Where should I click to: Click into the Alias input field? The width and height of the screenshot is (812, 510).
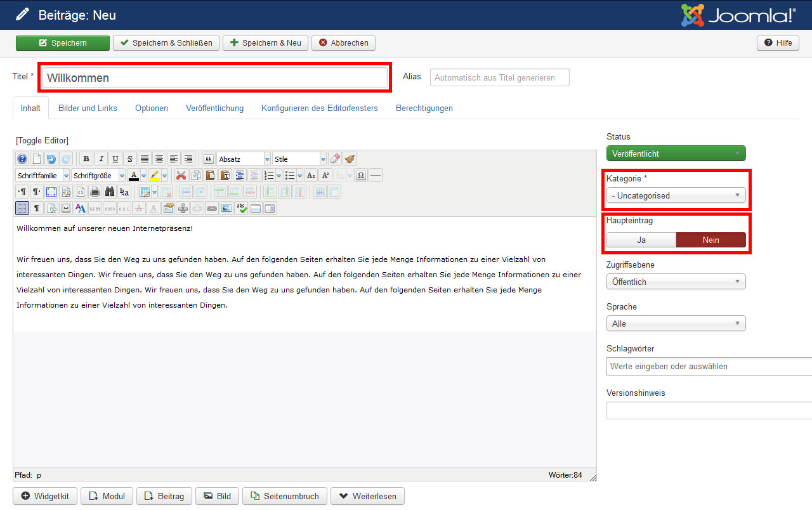pyautogui.click(x=500, y=77)
